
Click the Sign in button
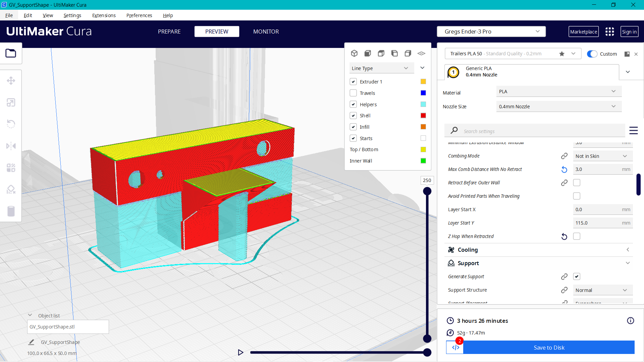[629, 32]
